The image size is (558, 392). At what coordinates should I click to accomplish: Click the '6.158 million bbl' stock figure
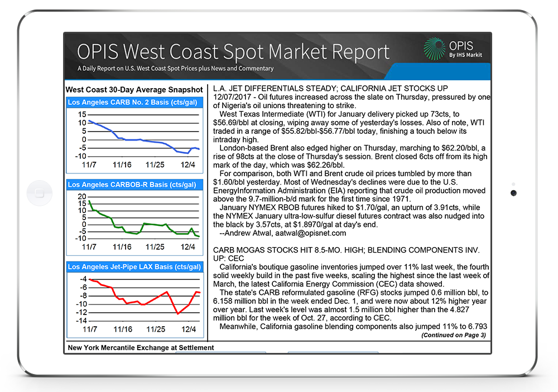[241, 301]
